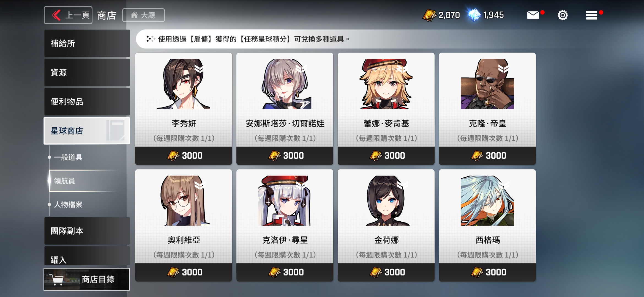Screen dimensions: 644x297
Task: Select the 克洛伊·尋星 portrait card
Action: point(285,226)
